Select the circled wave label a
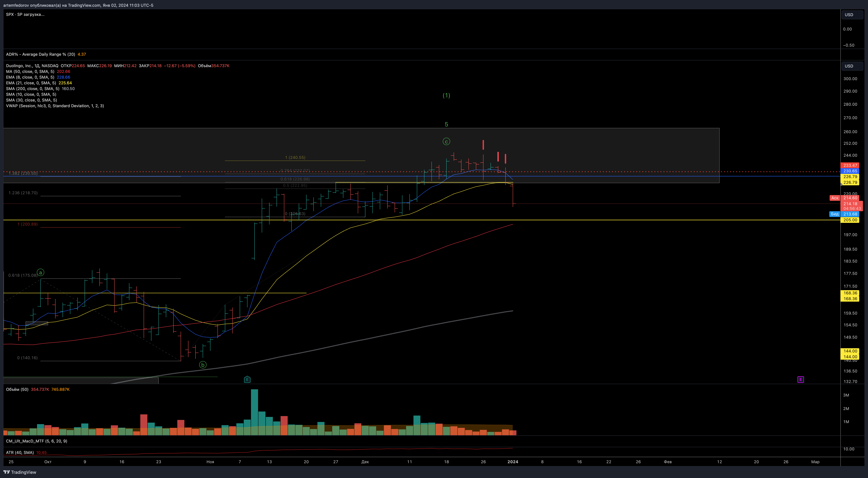The image size is (868, 478). (40, 272)
